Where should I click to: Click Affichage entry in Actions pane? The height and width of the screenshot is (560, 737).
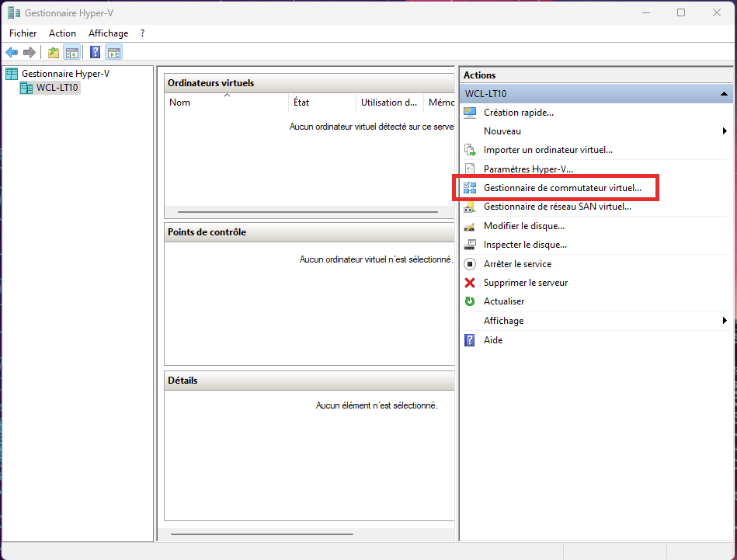pyautogui.click(x=503, y=321)
